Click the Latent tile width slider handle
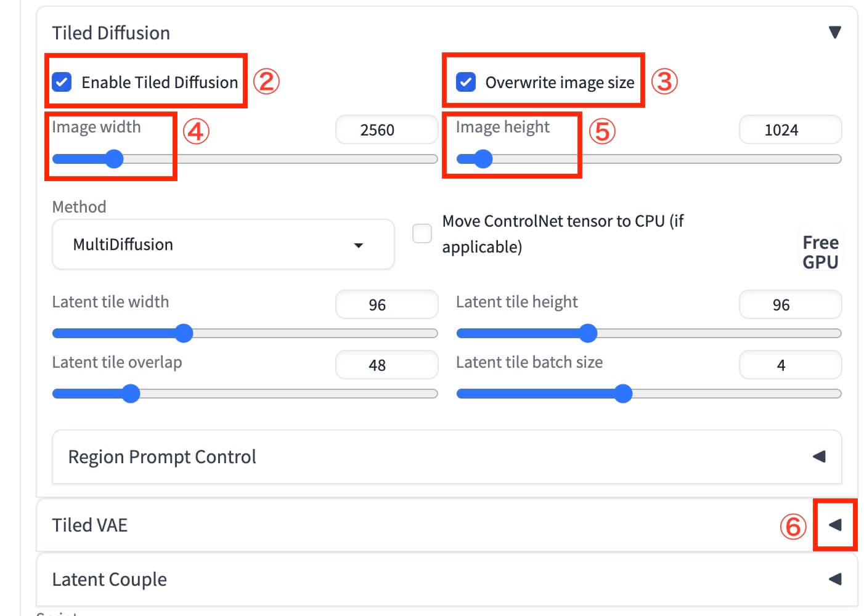 [x=184, y=333]
